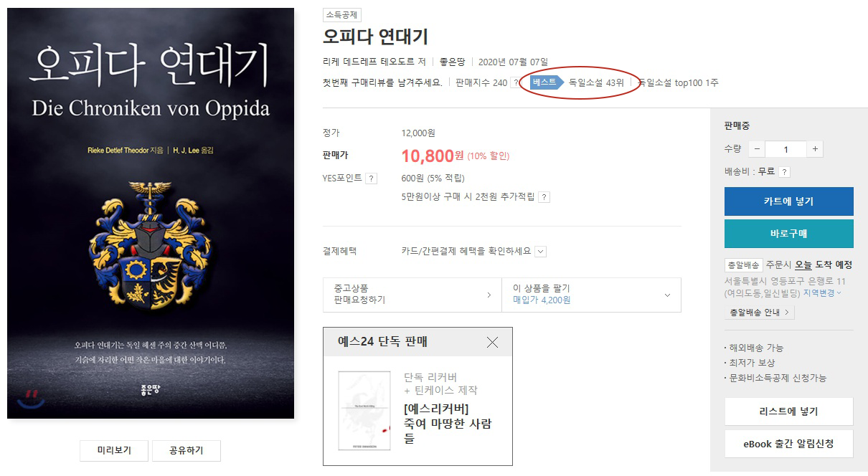
Task: Request eBook 출간 알림신청
Action: pos(788,444)
